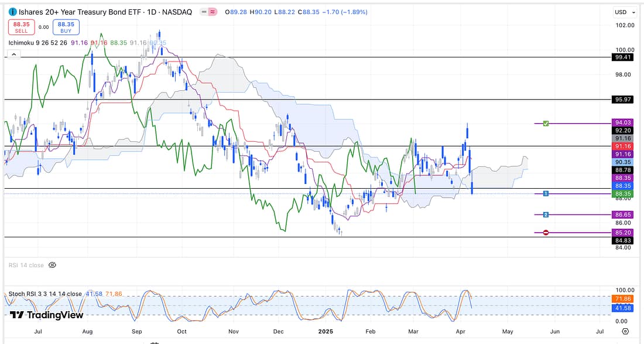The height and width of the screenshot is (344, 644).
Task: Click the TradingView logo
Action: coord(46,315)
